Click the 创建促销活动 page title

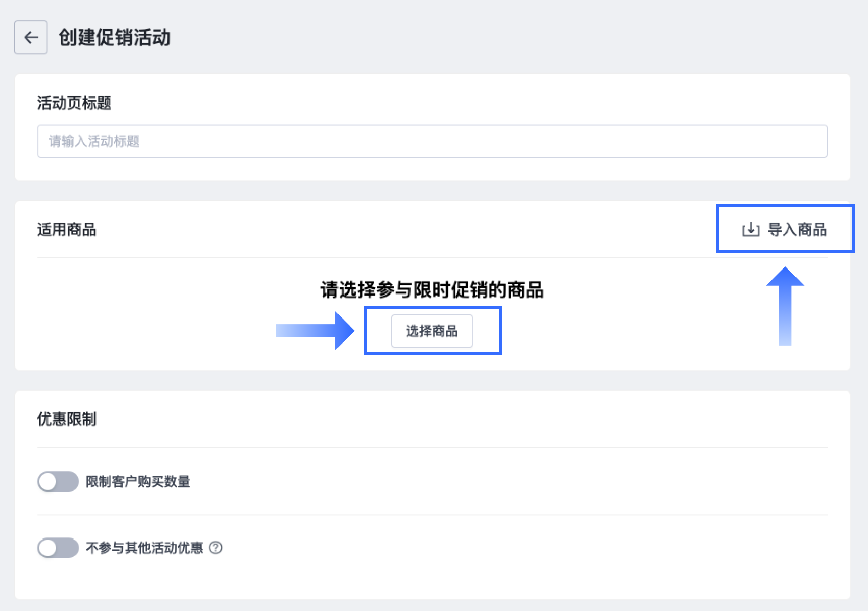click(x=114, y=37)
